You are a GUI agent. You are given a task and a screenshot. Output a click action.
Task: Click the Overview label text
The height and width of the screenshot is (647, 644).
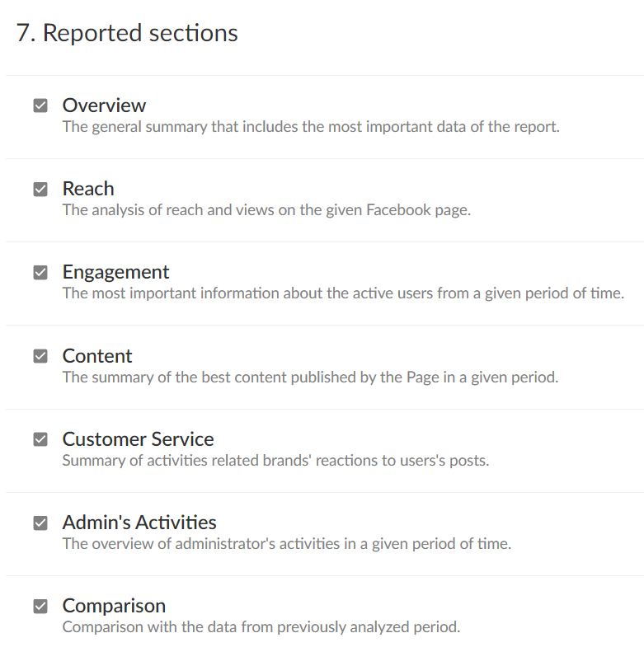pos(104,105)
